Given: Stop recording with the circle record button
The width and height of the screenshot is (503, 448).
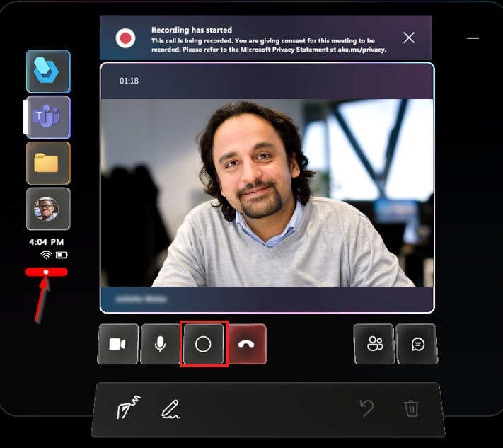Looking at the screenshot, I should 203,345.
